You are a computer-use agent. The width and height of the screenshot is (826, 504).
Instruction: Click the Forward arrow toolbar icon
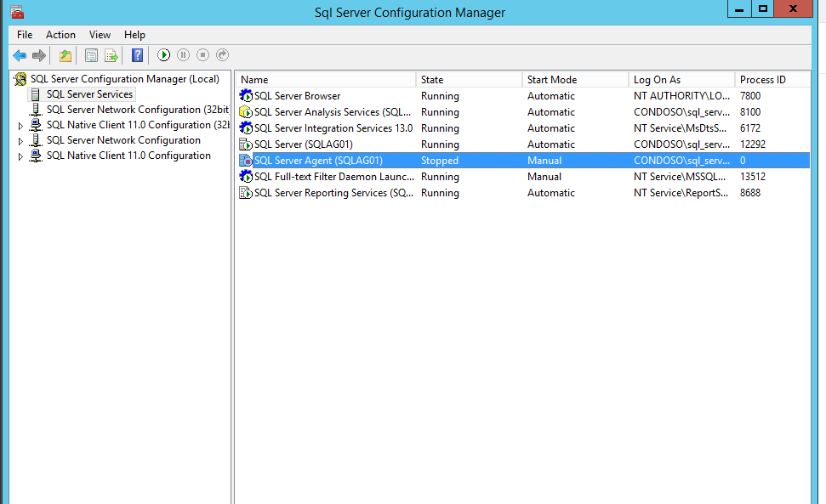(x=39, y=55)
